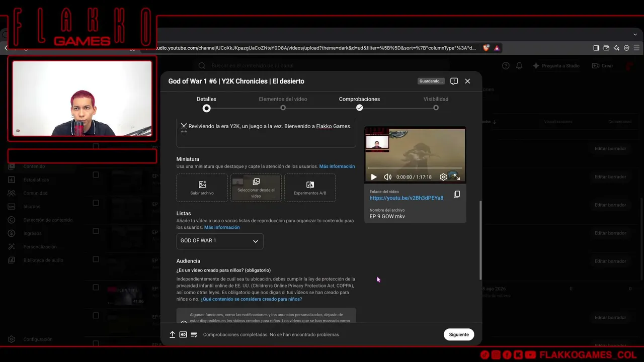Click the dialog vertical scrollbar
The height and width of the screenshot is (362, 644).
pos(480,240)
